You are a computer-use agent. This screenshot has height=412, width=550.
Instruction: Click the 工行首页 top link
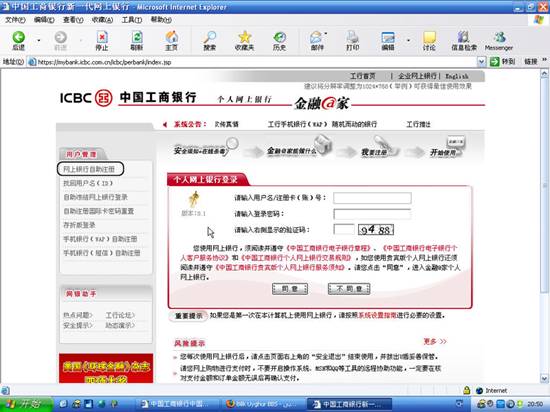pyautogui.click(x=363, y=76)
